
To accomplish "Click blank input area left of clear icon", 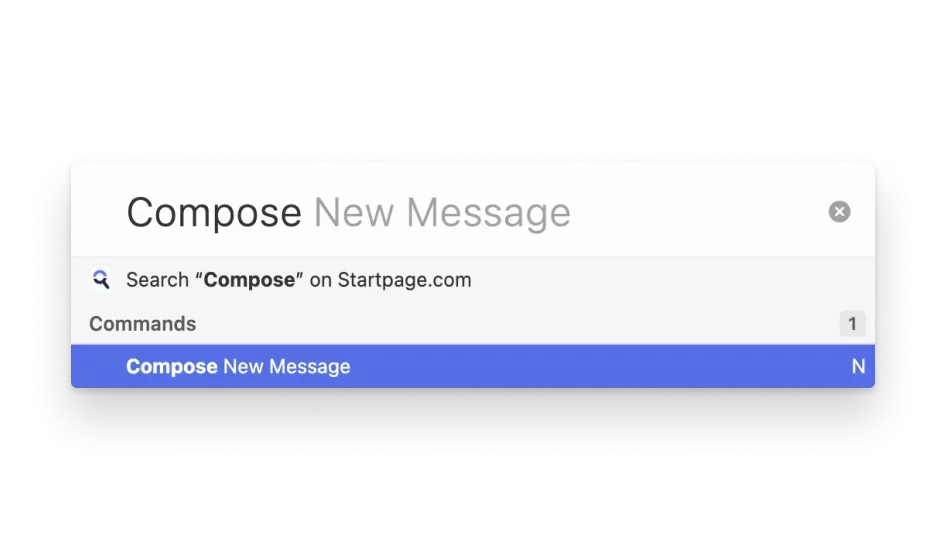I will coord(695,212).
